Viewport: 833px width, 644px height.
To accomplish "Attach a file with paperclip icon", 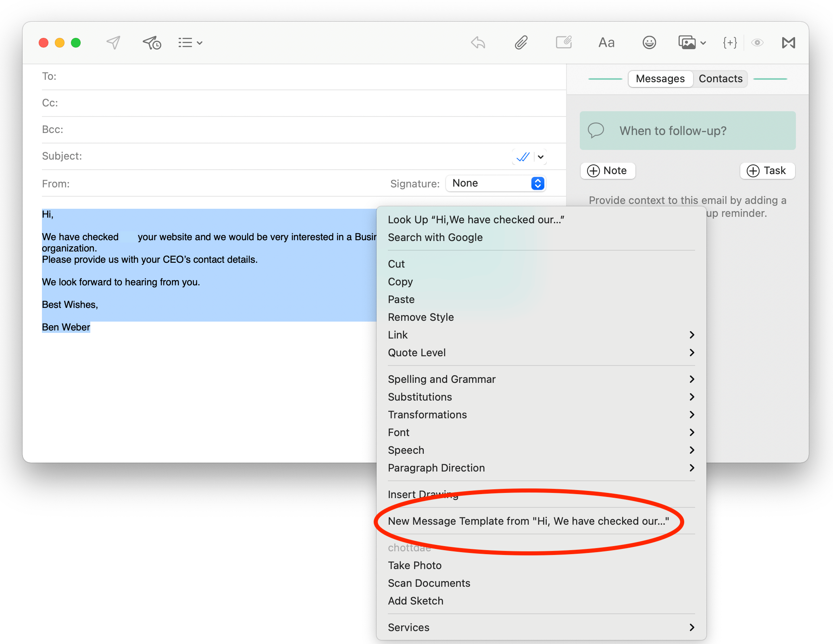I will point(521,42).
